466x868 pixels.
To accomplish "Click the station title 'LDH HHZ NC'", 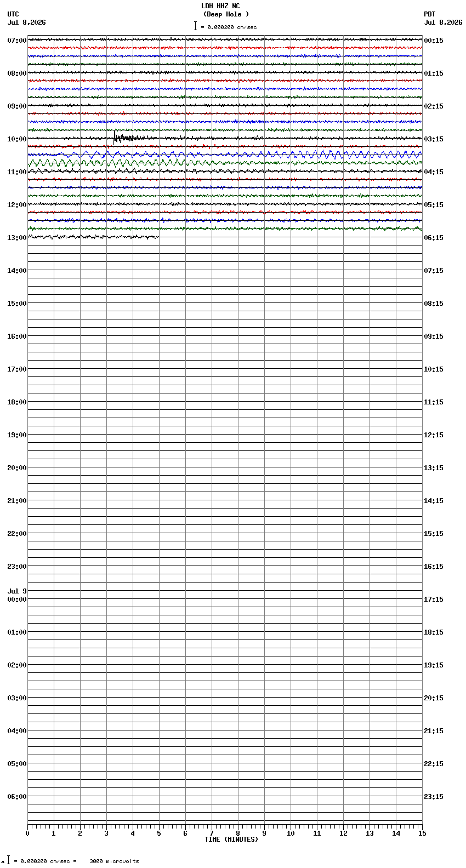I will pyautogui.click(x=220, y=6).
